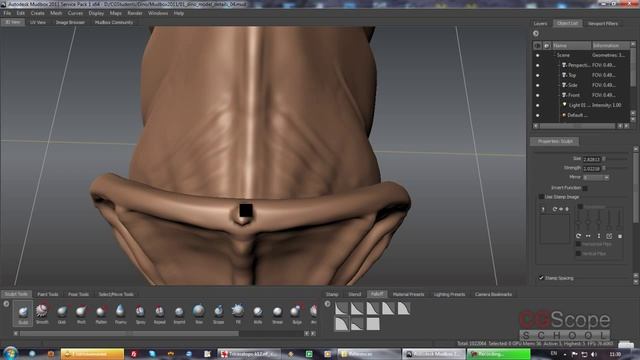Switch to the Lighting Presets tab
The image size is (640, 360).
coord(449,294)
